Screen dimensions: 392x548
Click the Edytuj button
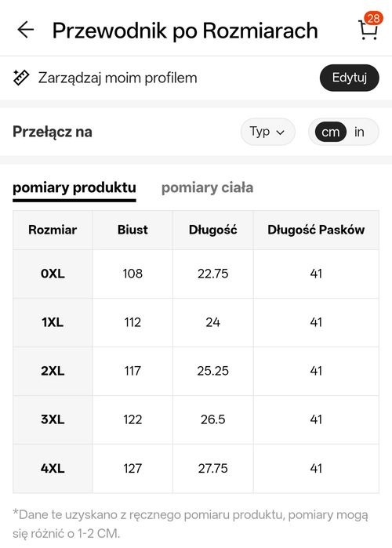(349, 78)
